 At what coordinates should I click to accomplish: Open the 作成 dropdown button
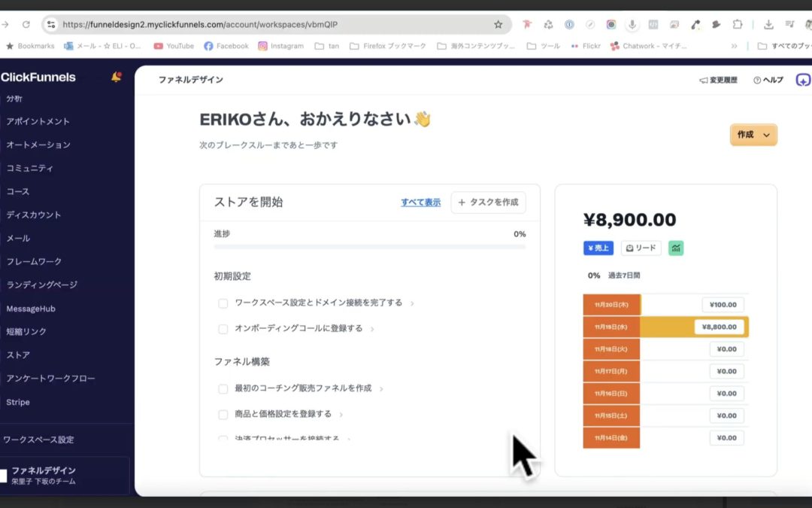(753, 135)
